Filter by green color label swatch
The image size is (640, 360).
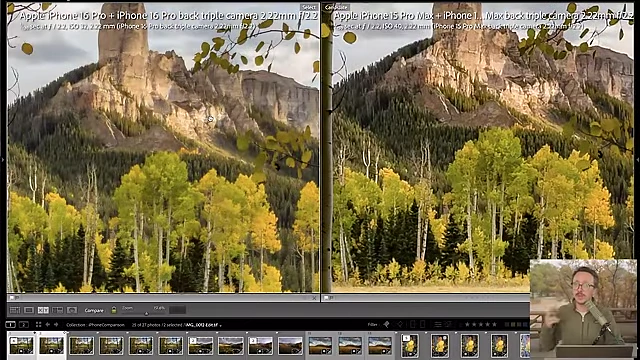pos(519,324)
